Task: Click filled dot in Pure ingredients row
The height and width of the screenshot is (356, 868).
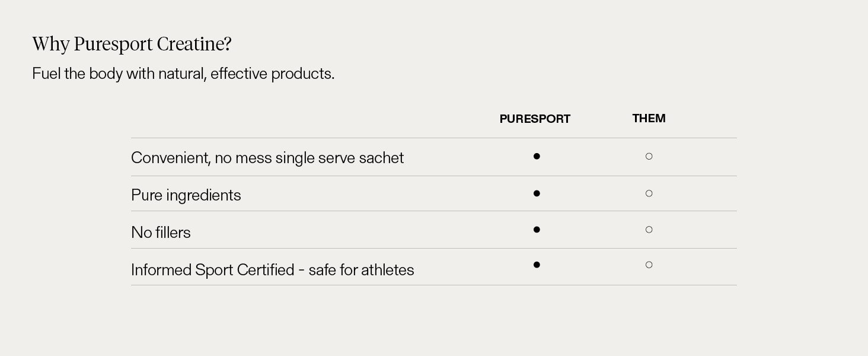Action: 537,193
